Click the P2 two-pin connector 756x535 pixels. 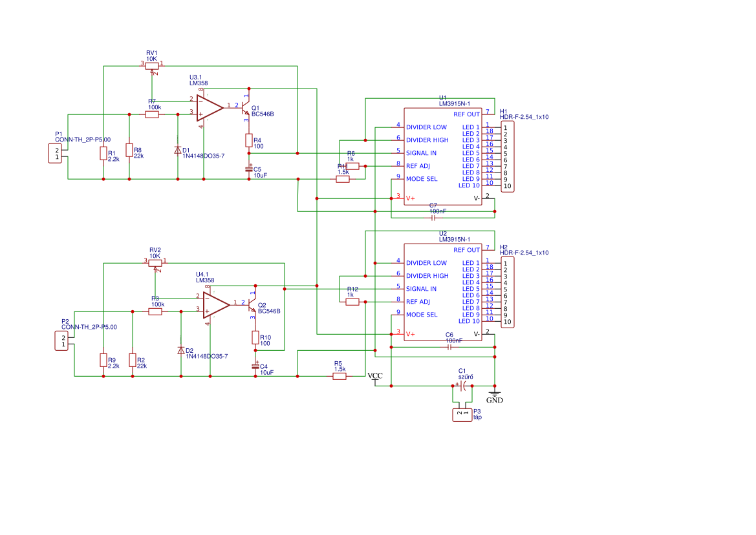(x=61, y=341)
